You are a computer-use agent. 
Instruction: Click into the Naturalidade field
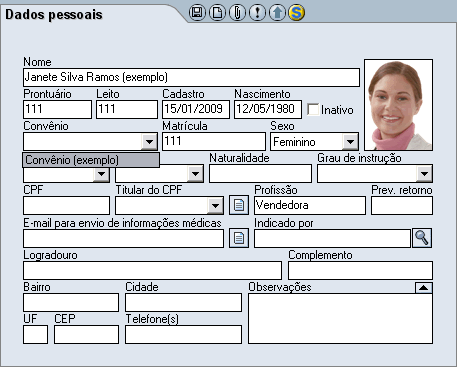260,173
